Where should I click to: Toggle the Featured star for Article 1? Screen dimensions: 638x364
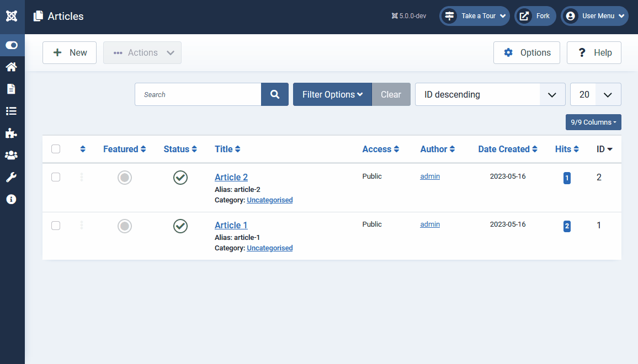[125, 226]
